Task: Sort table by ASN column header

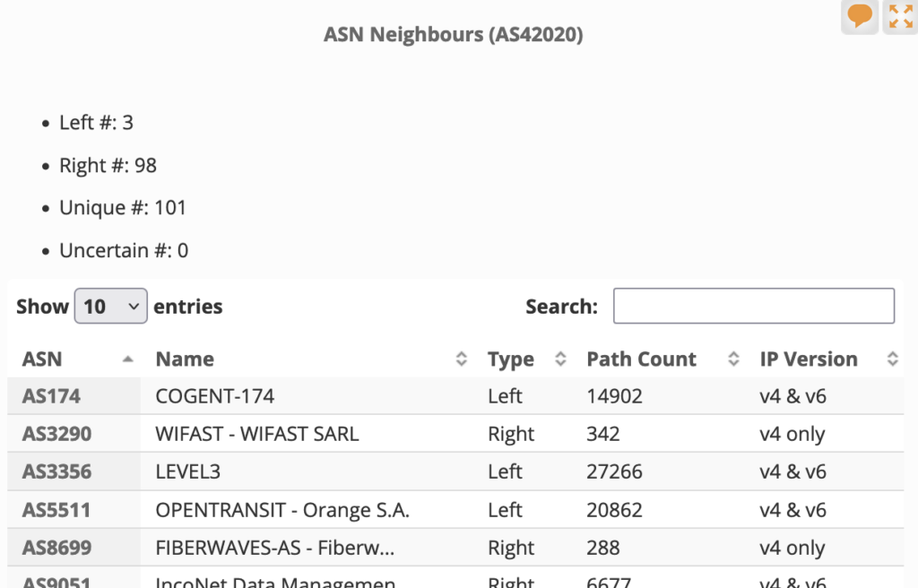Action: click(42, 359)
